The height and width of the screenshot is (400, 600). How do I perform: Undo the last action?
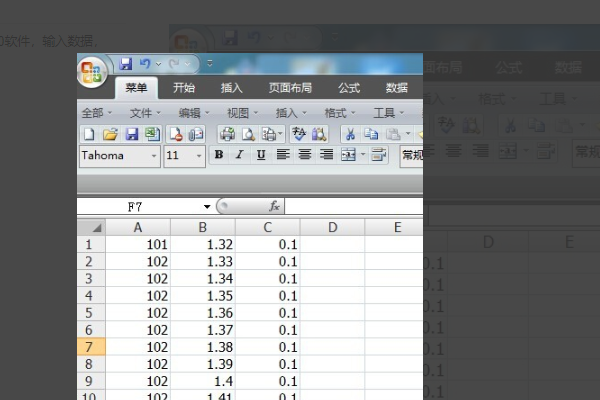(x=146, y=64)
